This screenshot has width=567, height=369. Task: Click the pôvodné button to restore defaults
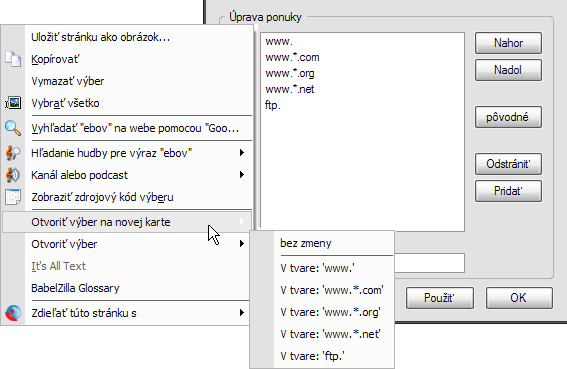[x=508, y=117]
